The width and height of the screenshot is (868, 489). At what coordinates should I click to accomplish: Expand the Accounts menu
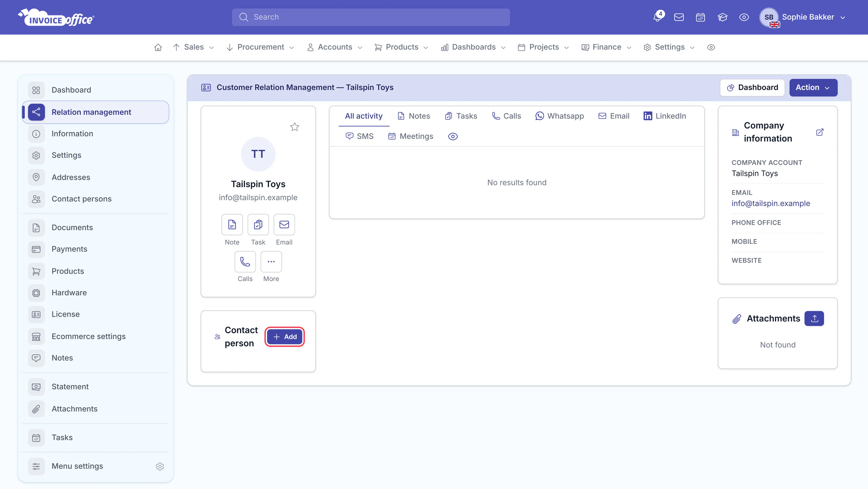(x=335, y=47)
